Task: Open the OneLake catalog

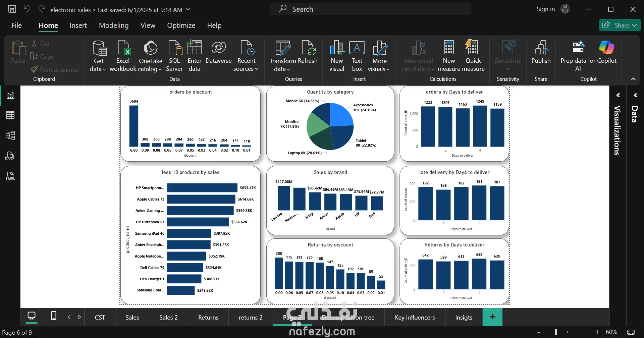Action: (150, 56)
